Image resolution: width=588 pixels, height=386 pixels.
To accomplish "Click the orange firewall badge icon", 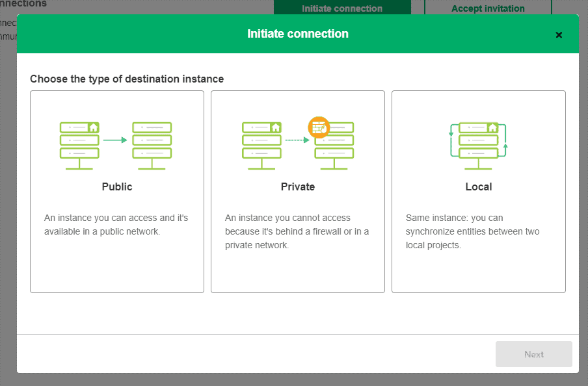I will pos(319,127).
